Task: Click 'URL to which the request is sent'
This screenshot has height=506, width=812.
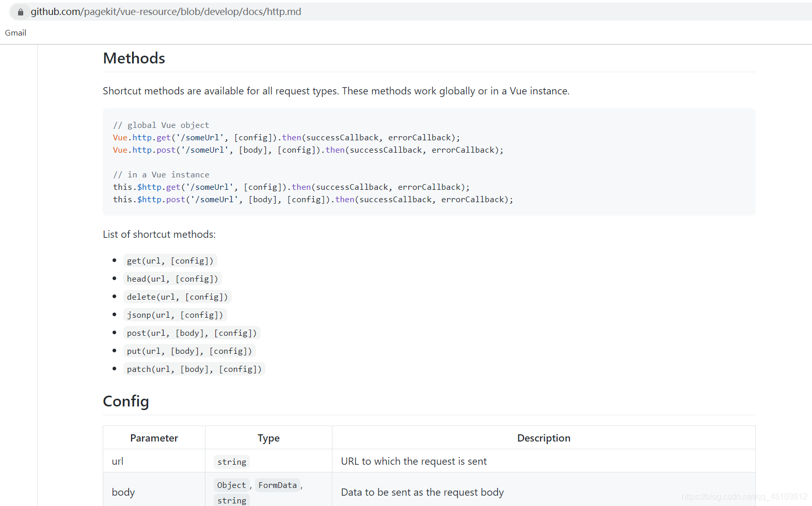Action: point(414,461)
